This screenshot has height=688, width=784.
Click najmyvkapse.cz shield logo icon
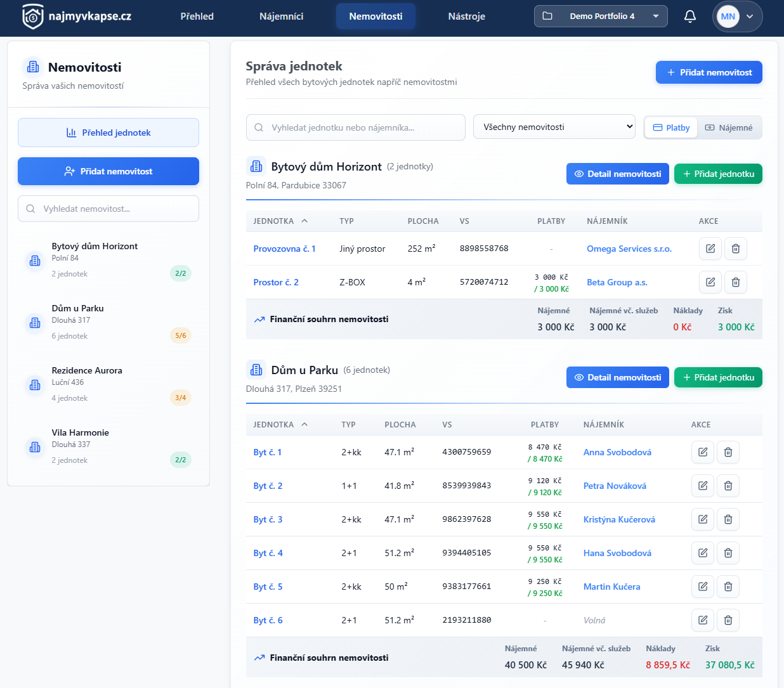(x=33, y=16)
